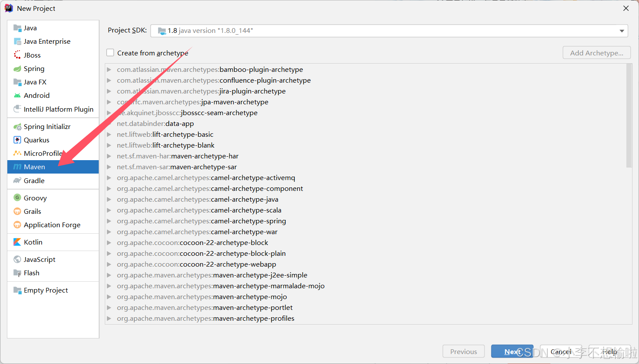
Task: Expand camel-archetype-activemq node
Action: click(109, 177)
